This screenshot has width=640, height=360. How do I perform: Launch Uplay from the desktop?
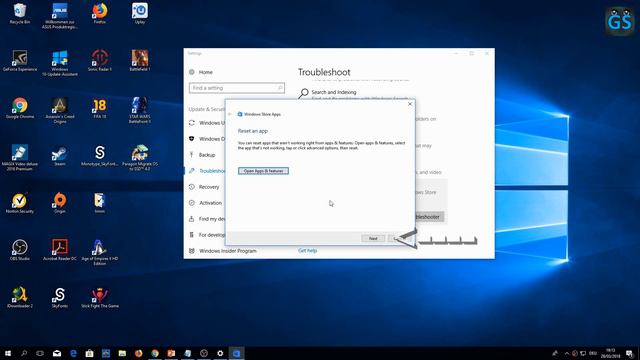point(140,13)
